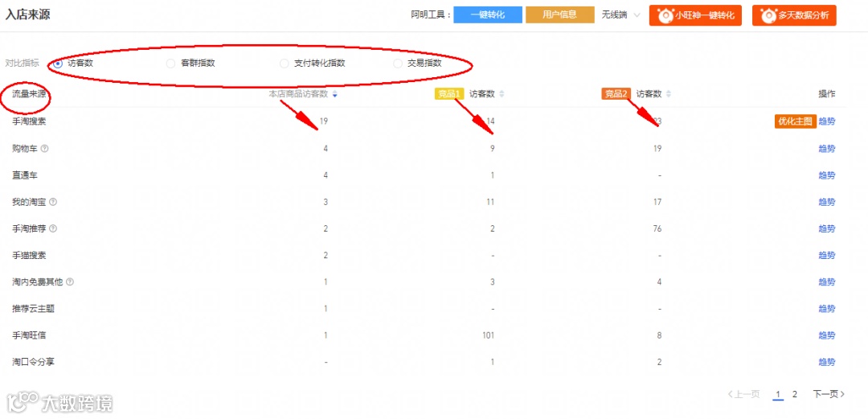Screen dimensions: 868x419
Task: Click the 入店来源 heading
Action: (27, 15)
